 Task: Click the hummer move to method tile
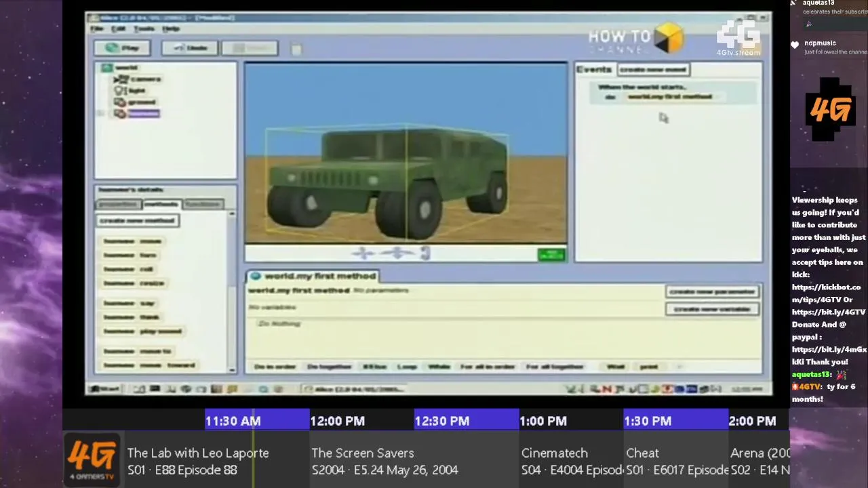[137, 351]
